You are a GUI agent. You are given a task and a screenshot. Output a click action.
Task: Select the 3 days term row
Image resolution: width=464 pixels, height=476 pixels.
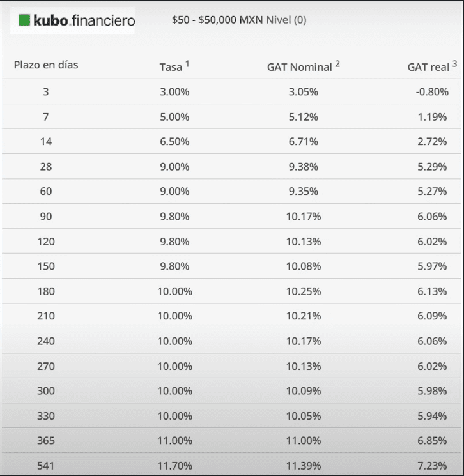[x=46, y=91]
